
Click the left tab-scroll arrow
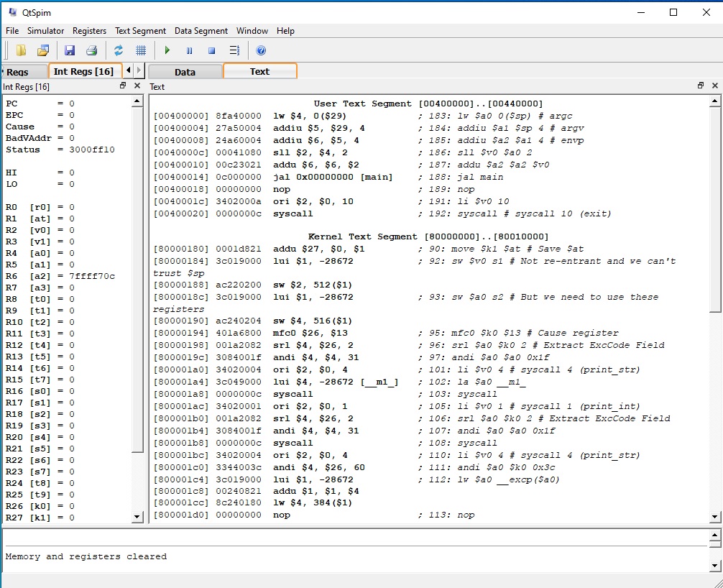pyautogui.click(x=128, y=70)
